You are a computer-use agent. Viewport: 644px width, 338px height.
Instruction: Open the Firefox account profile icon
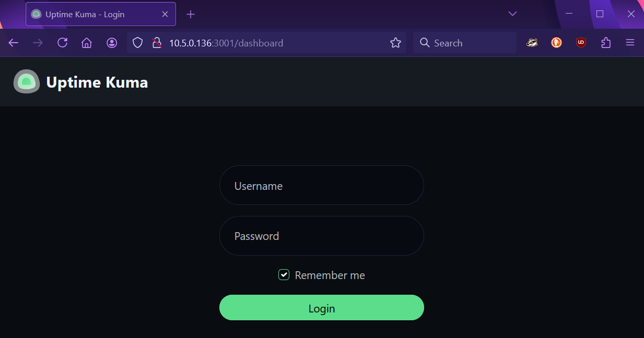pos(112,43)
